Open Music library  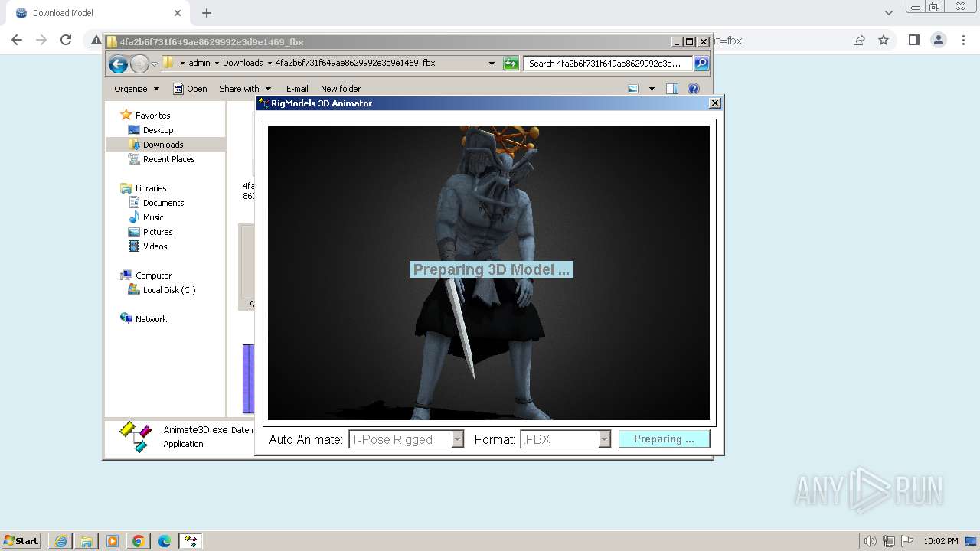153,217
